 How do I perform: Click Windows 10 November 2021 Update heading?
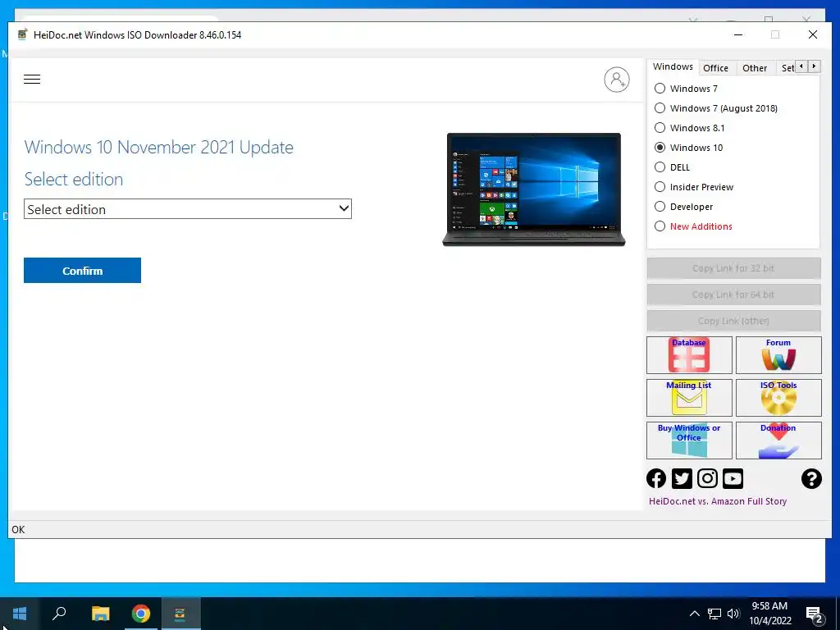[x=158, y=148]
